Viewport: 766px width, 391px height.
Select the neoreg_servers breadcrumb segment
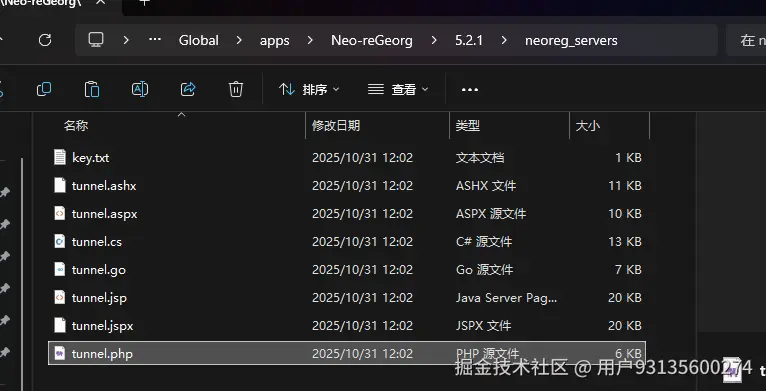point(571,41)
